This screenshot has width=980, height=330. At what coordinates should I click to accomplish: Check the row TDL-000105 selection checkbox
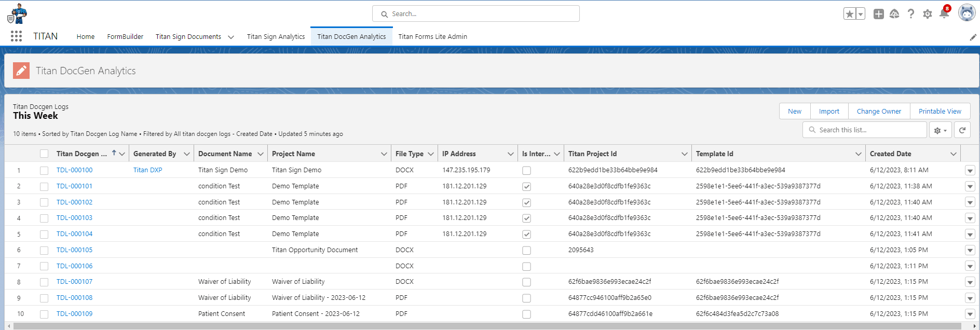[44, 250]
